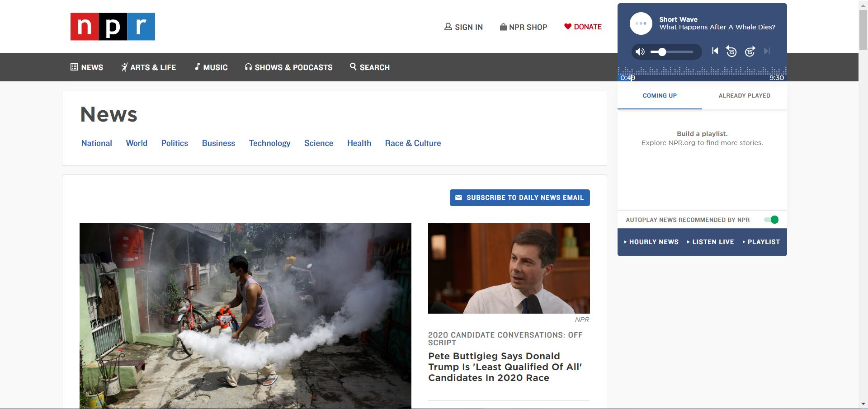Open the Health news section
The width and height of the screenshot is (868, 409).
pos(359,143)
